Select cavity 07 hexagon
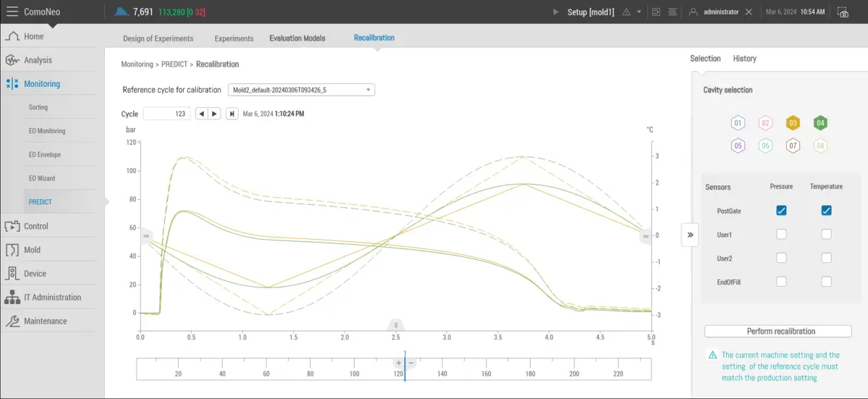 point(793,146)
